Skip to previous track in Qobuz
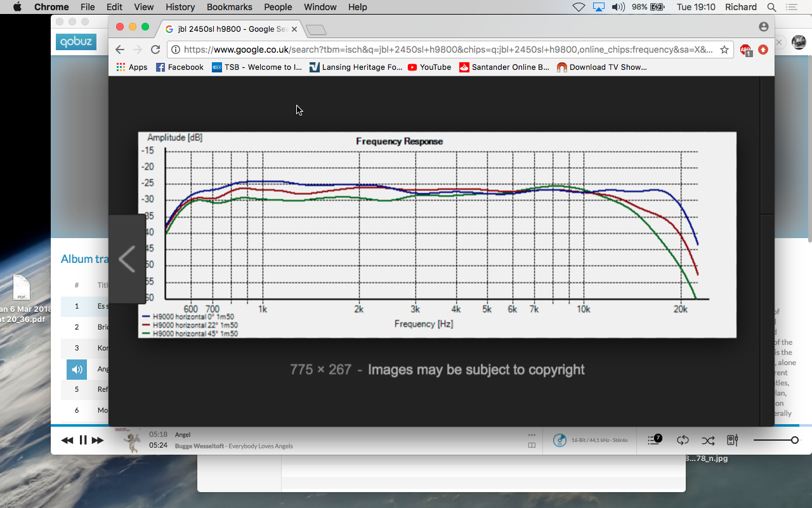812x508 pixels. tap(67, 440)
